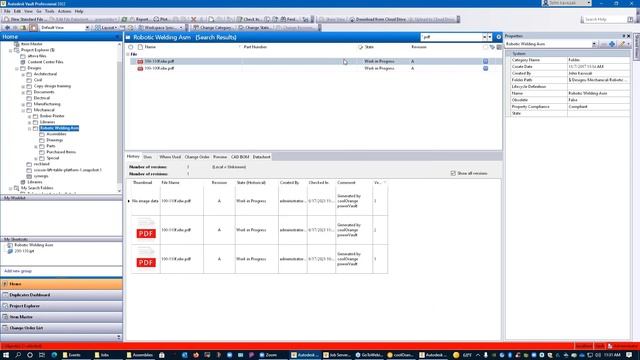Open Item Master in the navigation pane

coord(61,317)
